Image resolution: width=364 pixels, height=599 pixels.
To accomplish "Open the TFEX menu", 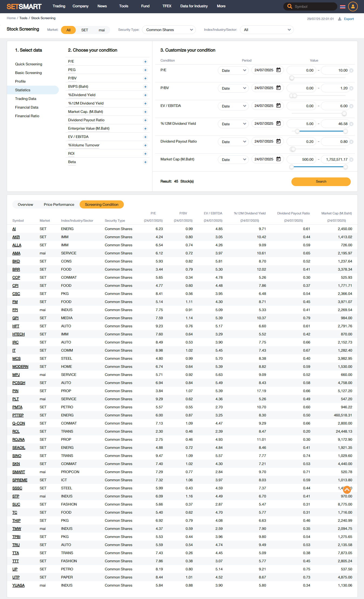I will [x=167, y=6].
